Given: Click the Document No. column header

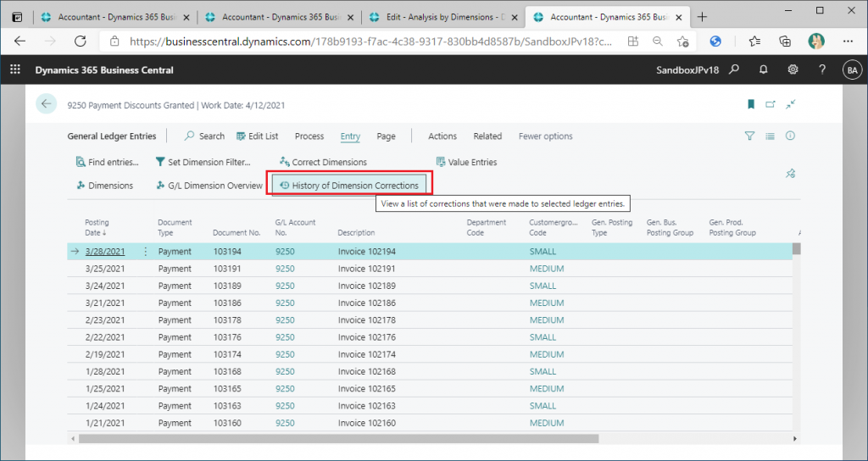Looking at the screenshot, I should 236,233.
